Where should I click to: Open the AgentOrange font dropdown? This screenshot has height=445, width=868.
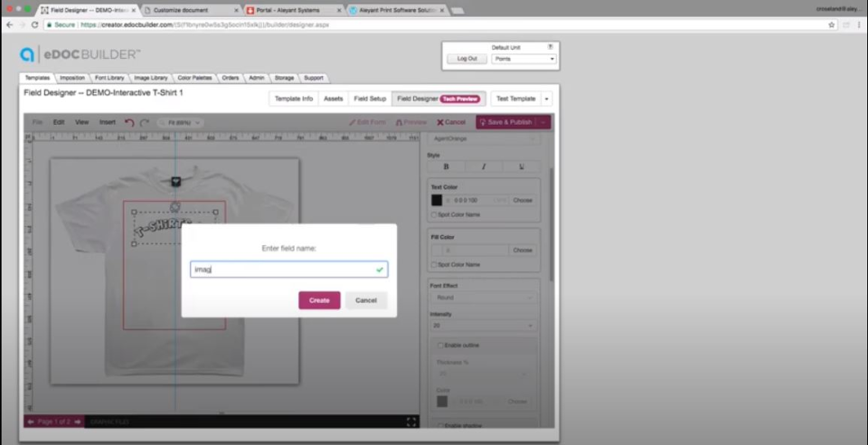pyautogui.click(x=483, y=139)
